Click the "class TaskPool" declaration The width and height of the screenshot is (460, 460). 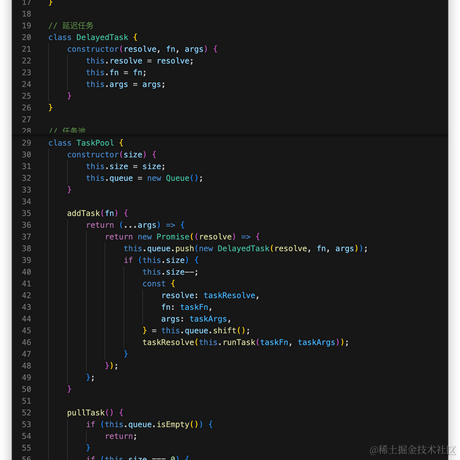pos(86,143)
